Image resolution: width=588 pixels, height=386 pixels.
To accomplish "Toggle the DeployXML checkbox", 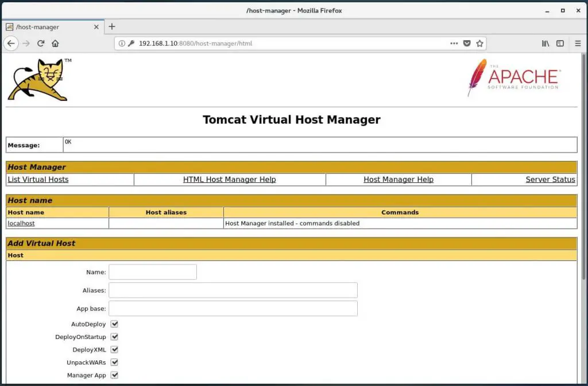I will pos(114,349).
